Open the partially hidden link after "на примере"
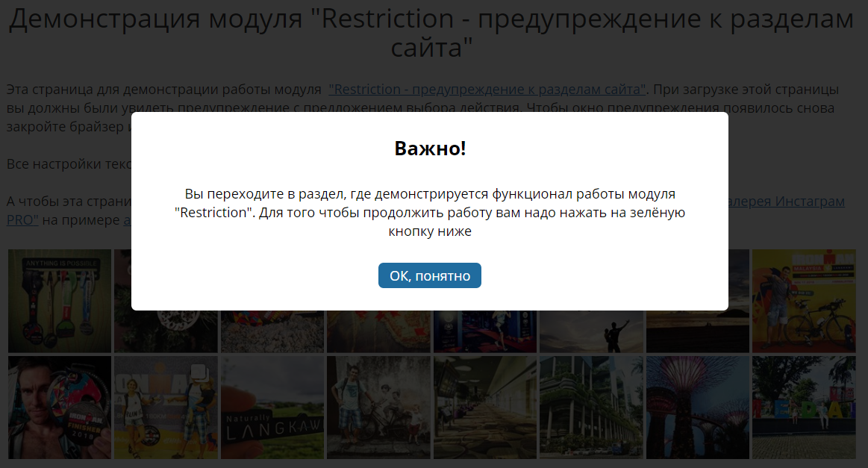Viewport: 868px width, 468px height. pyautogui.click(x=127, y=221)
